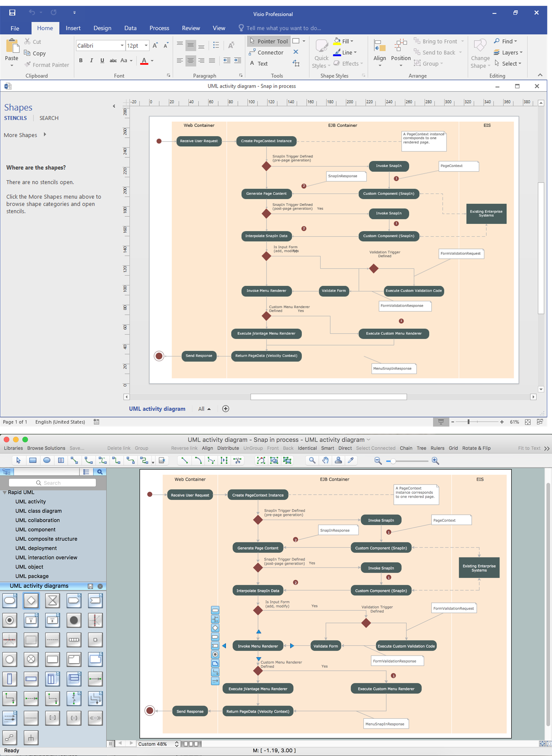Collapse the Rapid UML tree group
The image size is (552, 756).
pyautogui.click(x=4, y=492)
